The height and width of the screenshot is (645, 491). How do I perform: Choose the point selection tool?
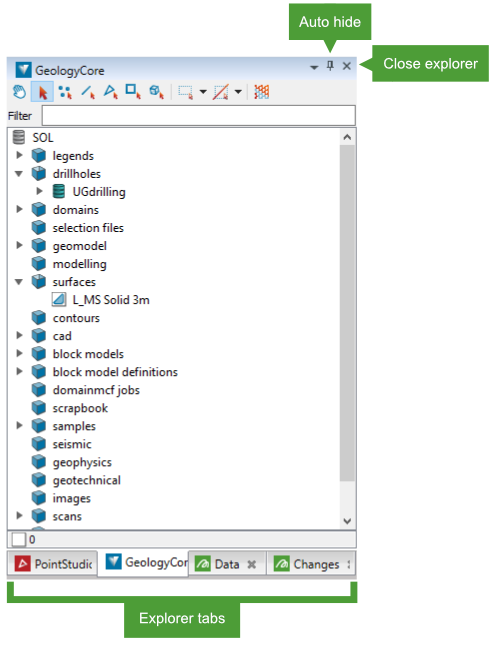pyautogui.click(x=65, y=92)
